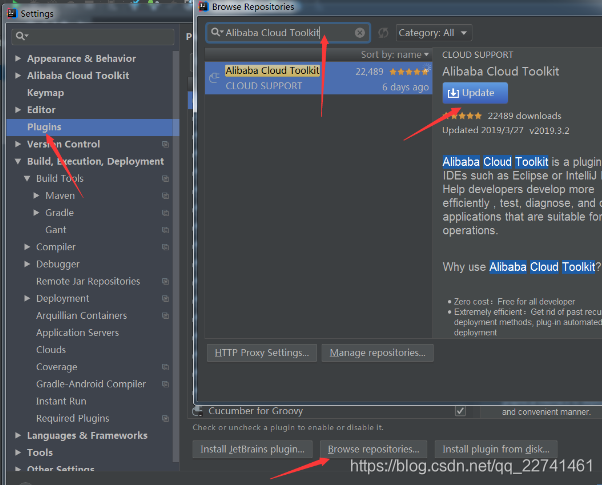Expand Appearance & Behavior
602x485 pixels.
(x=18, y=58)
